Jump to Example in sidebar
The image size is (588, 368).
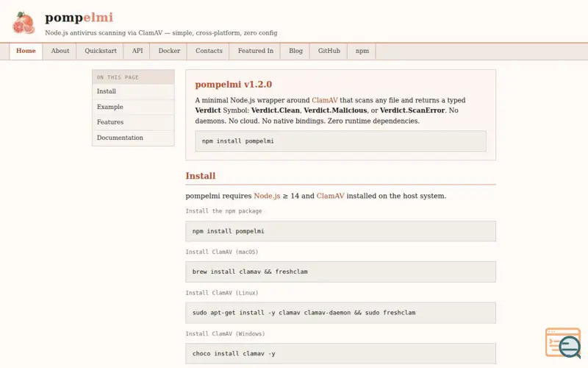tap(133, 107)
